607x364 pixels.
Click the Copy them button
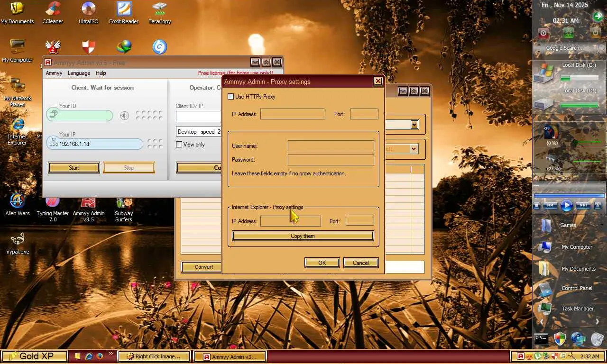[x=303, y=236]
